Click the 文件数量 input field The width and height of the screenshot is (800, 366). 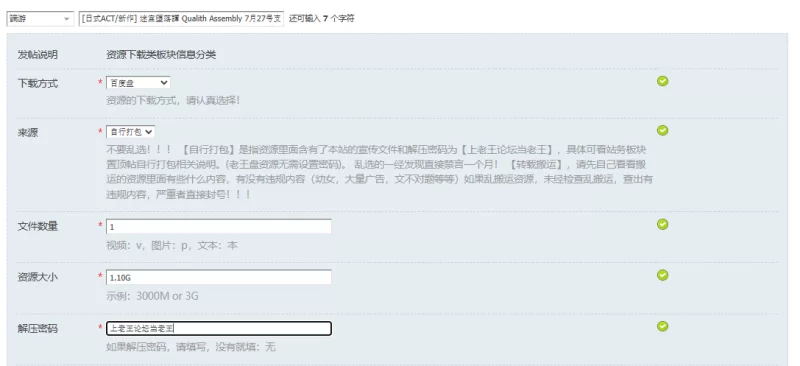coord(219,226)
